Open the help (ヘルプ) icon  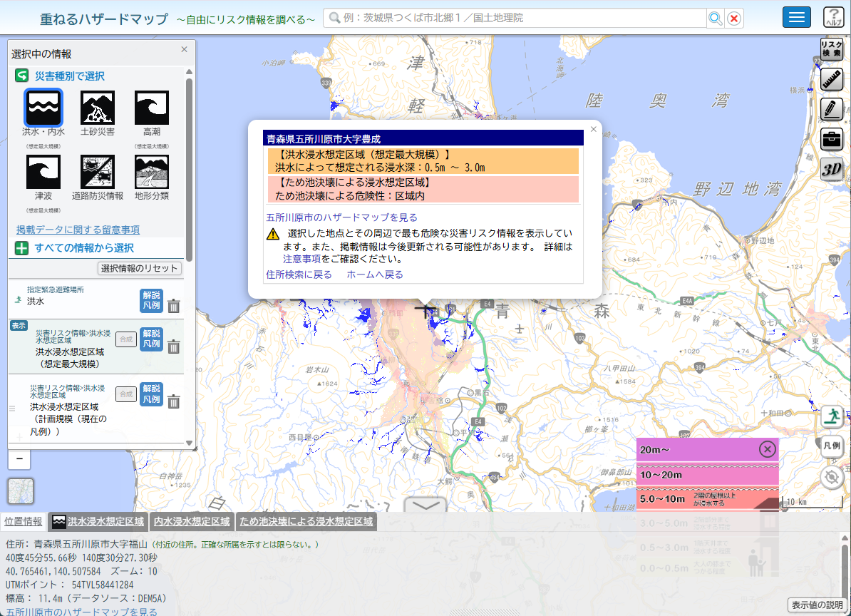coord(833,17)
